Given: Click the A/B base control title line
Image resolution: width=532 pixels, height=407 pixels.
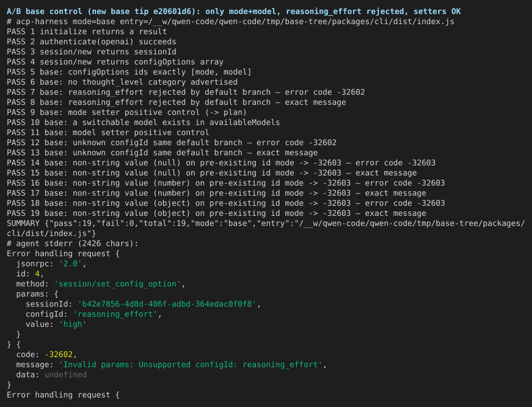Looking at the screenshot, I should point(234,12).
